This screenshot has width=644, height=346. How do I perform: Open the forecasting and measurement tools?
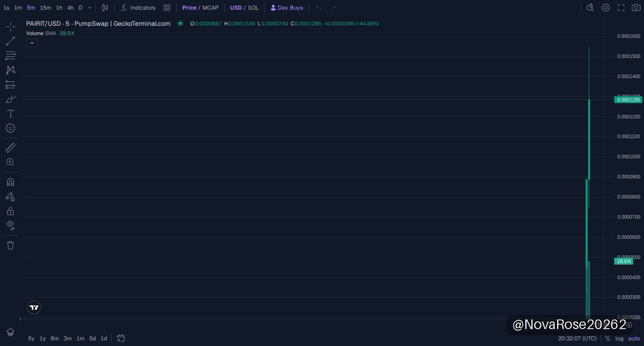(10, 84)
